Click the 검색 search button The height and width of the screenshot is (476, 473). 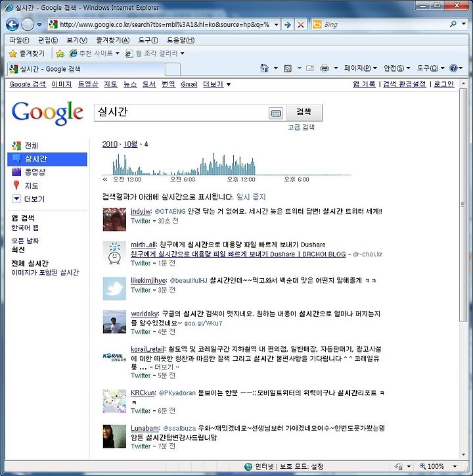coord(304,112)
